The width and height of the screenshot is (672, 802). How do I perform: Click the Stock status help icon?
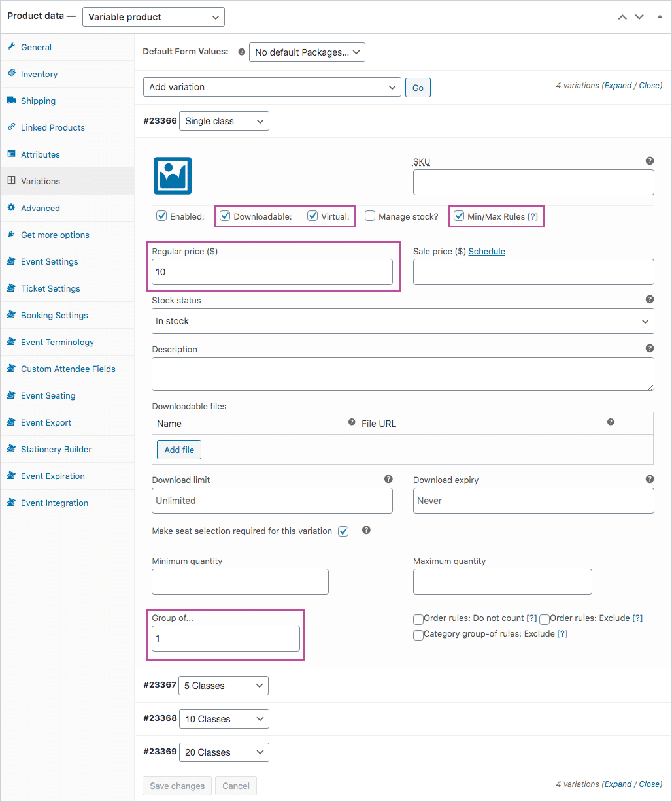[x=649, y=299]
